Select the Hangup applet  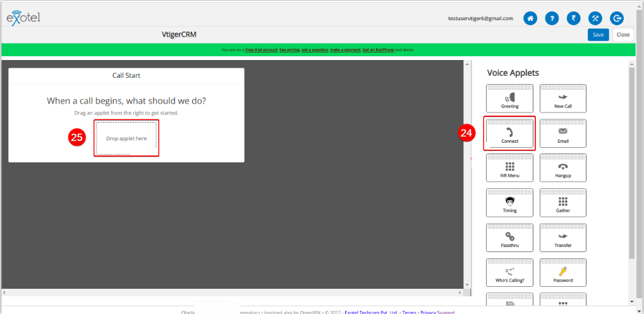point(562,168)
